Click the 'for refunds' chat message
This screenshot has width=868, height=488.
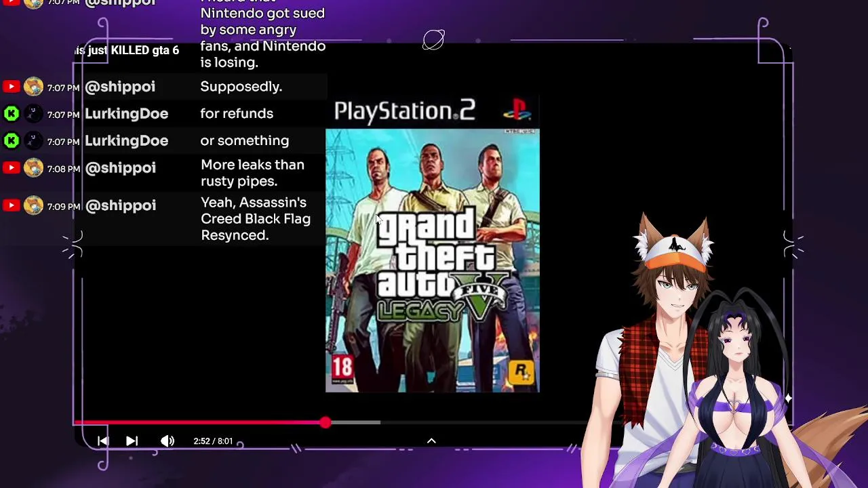coord(237,114)
